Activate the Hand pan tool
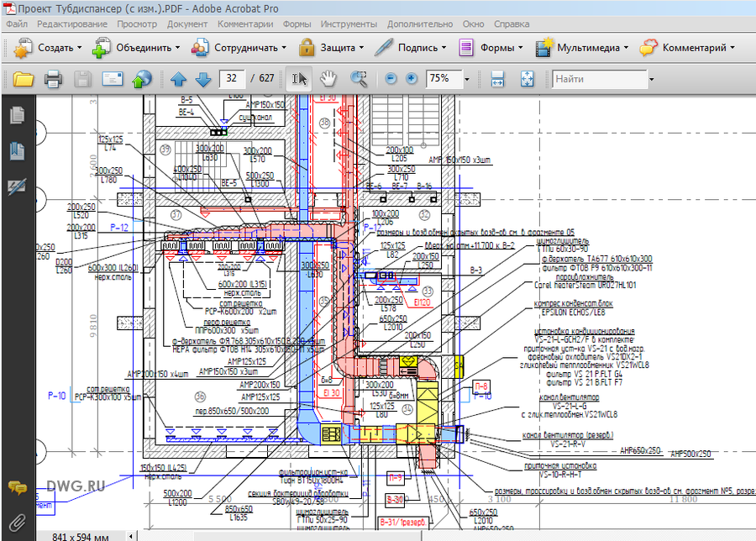The width and height of the screenshot is (756, 541). [328, 79]
